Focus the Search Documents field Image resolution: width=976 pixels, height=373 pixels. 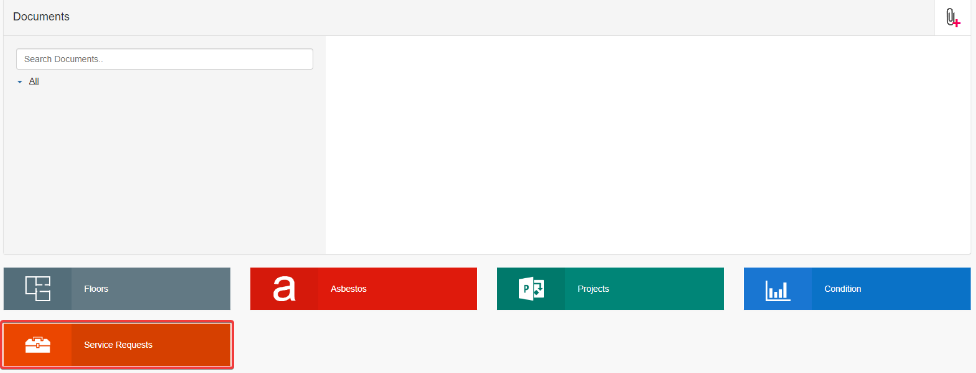coord(164,59)
